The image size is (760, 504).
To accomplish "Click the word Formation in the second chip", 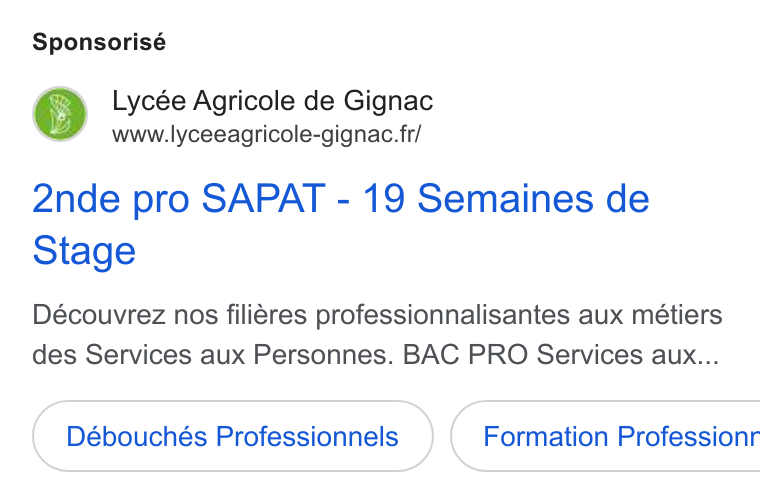I will (x=545, y=436).
